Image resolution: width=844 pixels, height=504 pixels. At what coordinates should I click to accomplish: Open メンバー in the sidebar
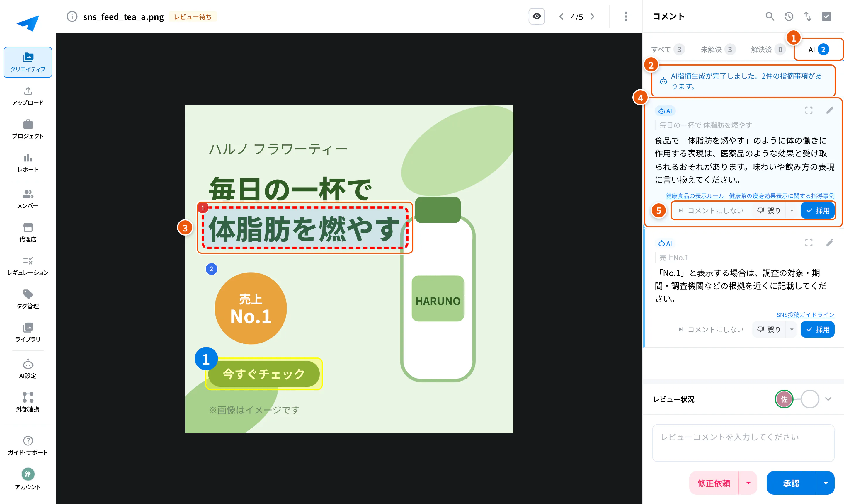pyautogui.click(x=28, y=199)
